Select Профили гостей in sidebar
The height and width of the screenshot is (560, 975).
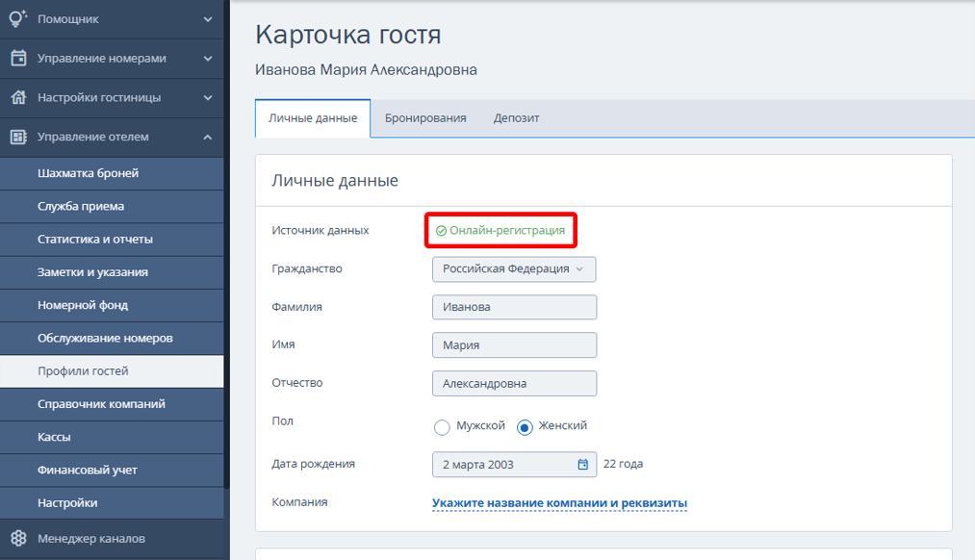pyautogui.click(x=112, y=371)
